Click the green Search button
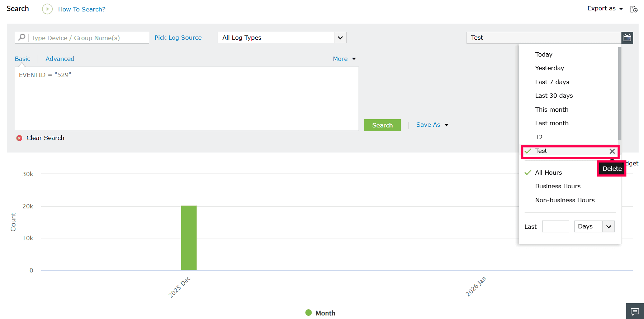The width and height of the screenshot is (644, 319). click(382, 125)
